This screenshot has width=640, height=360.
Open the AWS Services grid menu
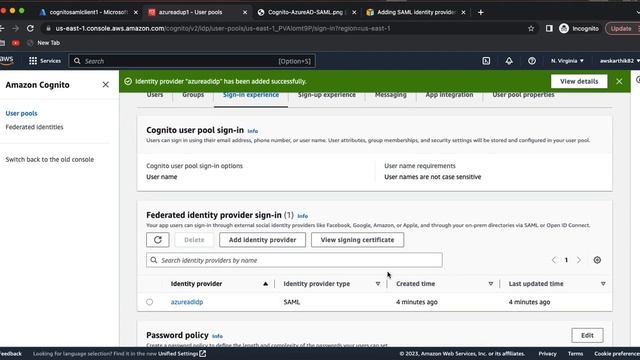(x=44, y=61)
